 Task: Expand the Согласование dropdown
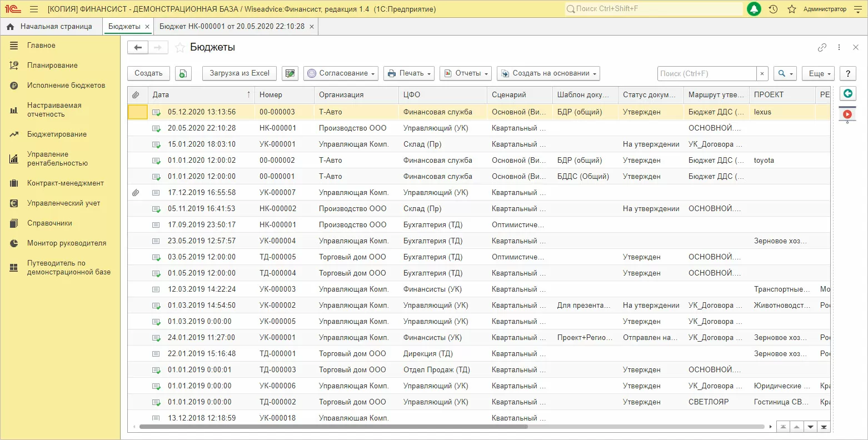pyautogui.click(x=341, y=73)
